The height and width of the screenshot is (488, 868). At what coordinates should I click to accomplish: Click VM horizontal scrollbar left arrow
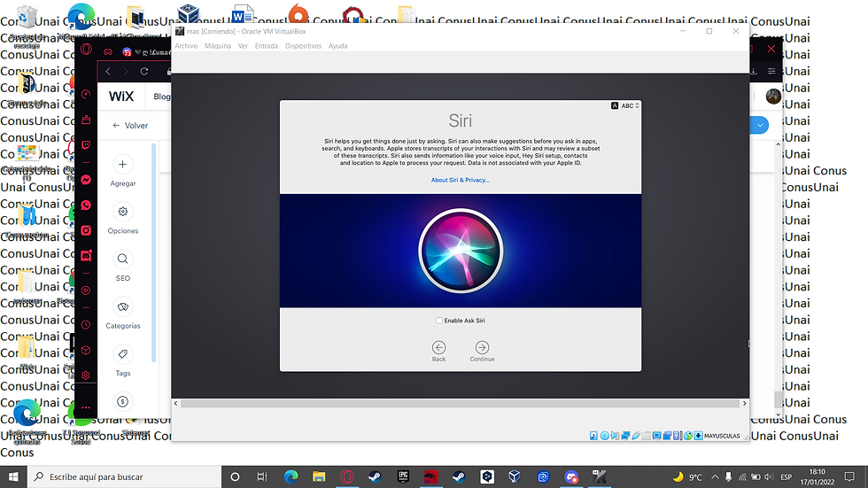176,403
